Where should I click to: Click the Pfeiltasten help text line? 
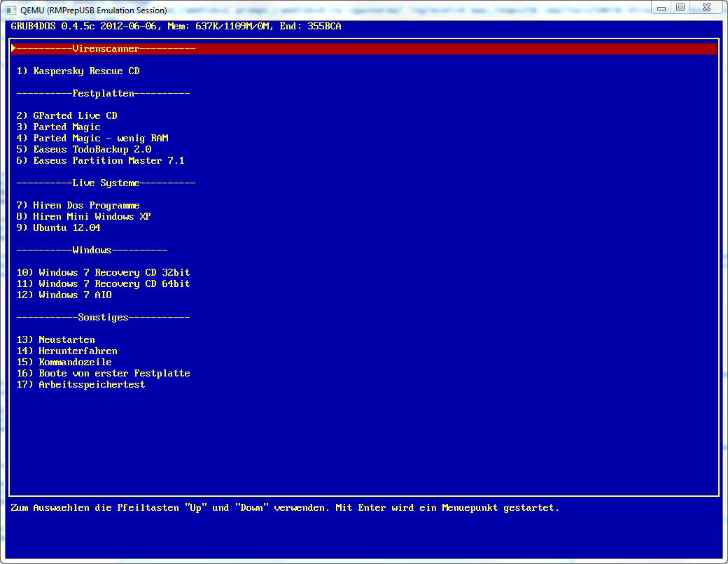285,508
